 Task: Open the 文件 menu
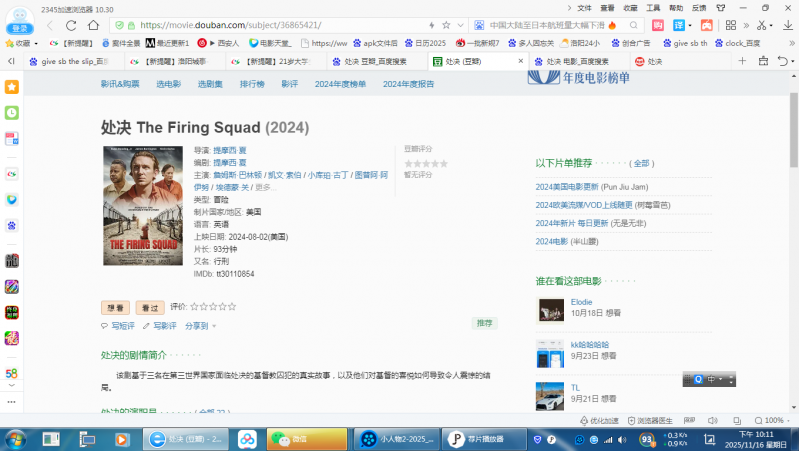point(584,8)
